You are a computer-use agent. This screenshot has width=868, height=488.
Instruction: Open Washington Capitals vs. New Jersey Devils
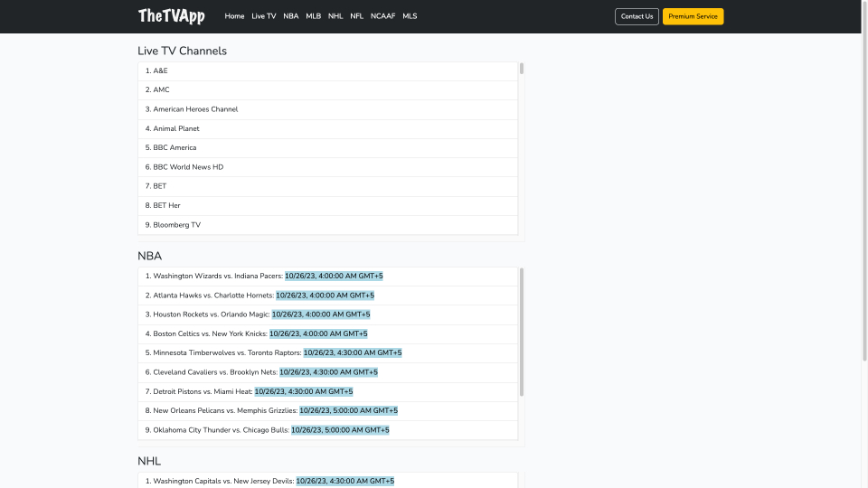click(327, 480)
